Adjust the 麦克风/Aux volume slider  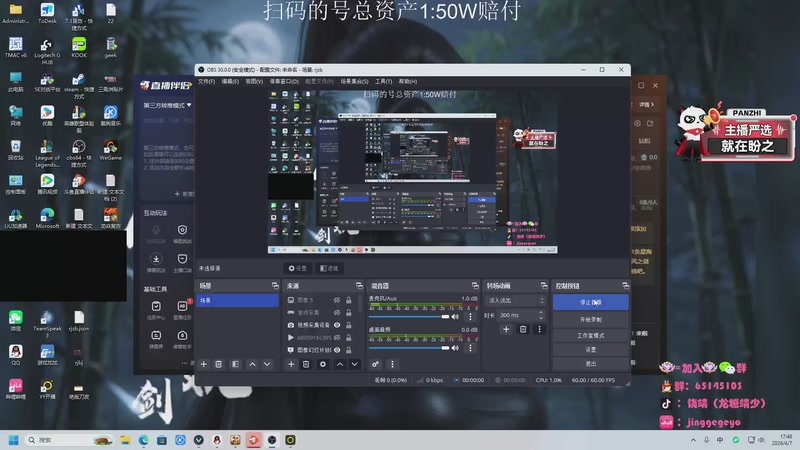coord(409,317)
